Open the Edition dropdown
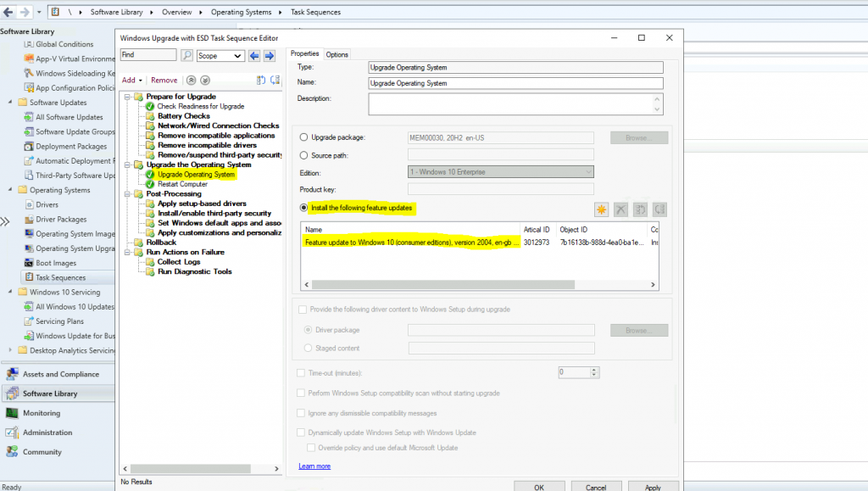 [x=501, y=172]
